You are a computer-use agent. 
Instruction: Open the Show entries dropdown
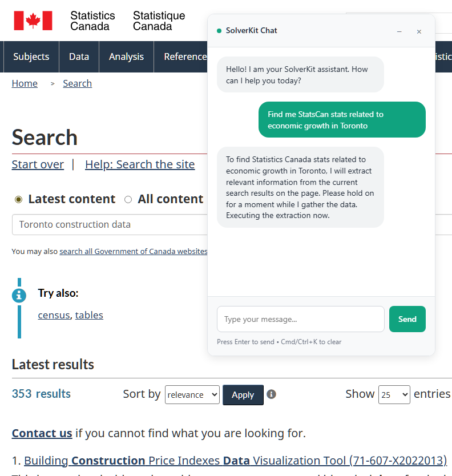[394, 394]
